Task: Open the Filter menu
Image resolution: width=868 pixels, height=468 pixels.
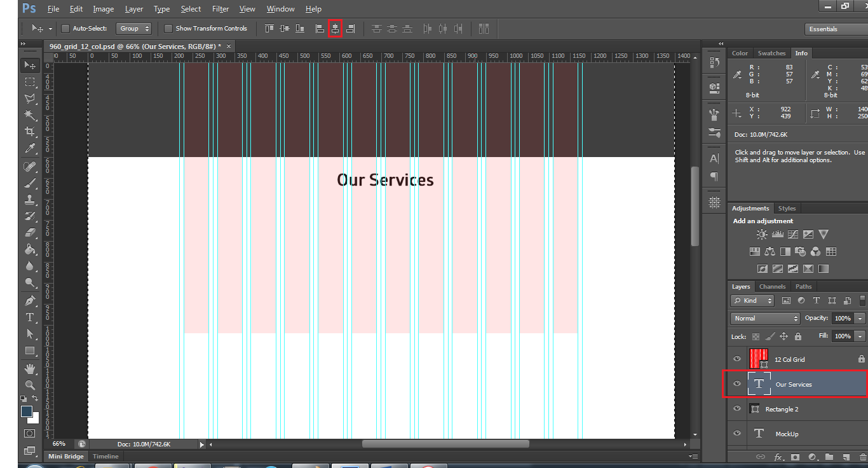Action: click(x=220, y=9)
